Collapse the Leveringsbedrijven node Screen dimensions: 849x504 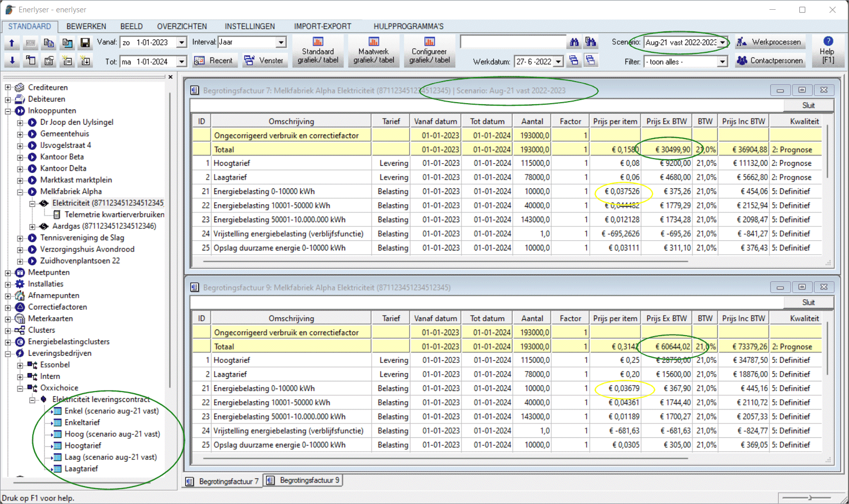[8, 354]
